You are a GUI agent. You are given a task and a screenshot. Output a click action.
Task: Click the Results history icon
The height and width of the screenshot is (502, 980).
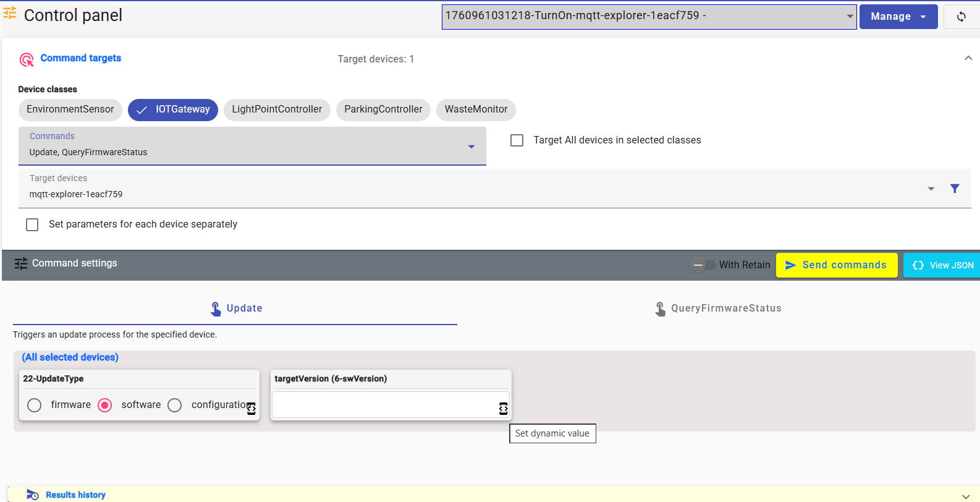(33, 495)
